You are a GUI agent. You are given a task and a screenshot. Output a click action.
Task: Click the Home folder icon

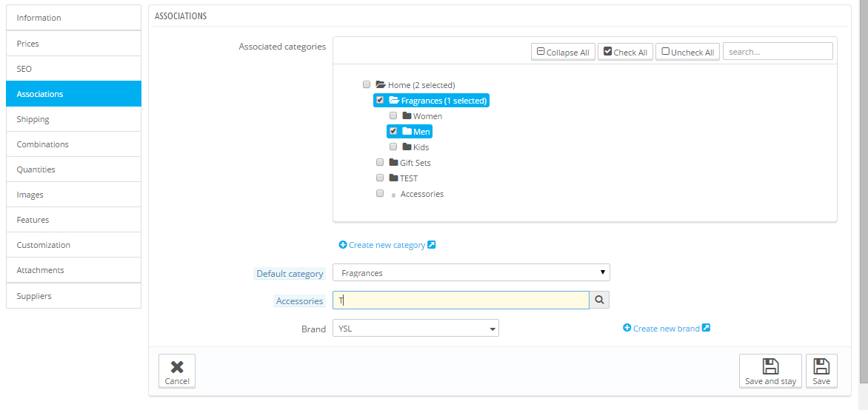pyautogui.click(x=381, y=85)
